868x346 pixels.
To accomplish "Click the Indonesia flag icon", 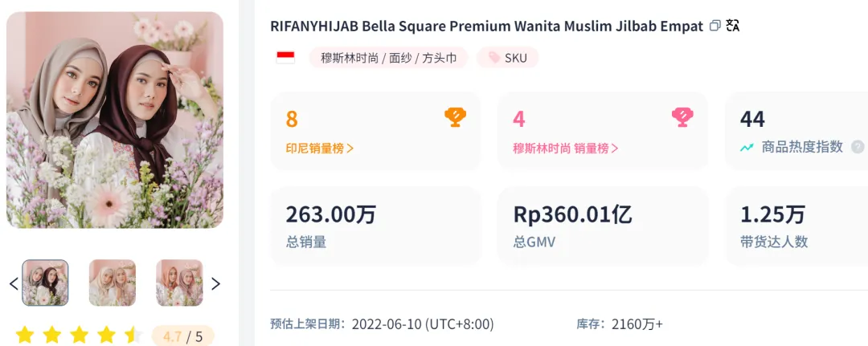I will pos(285,57).
